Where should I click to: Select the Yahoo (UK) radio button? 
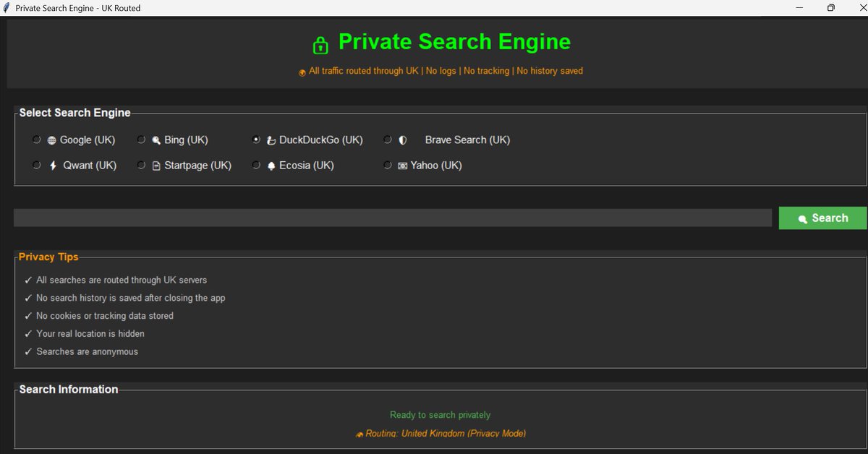(388, 165)
